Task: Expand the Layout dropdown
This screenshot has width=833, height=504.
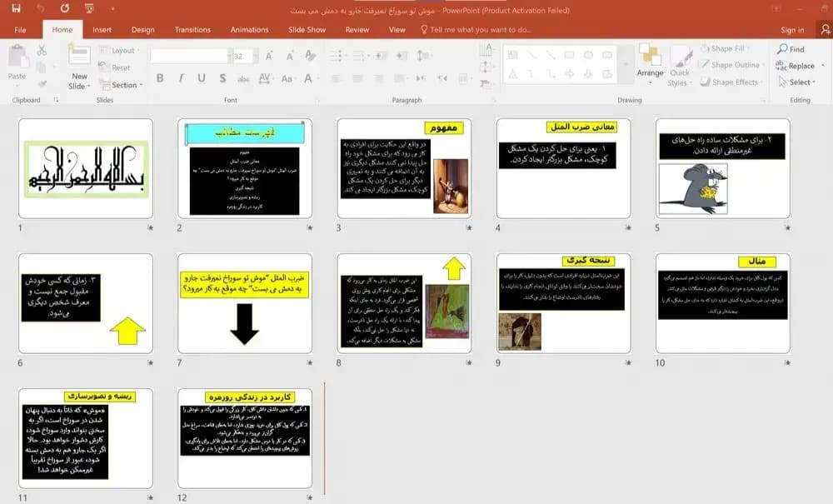Action: click(x=119, y=51)
